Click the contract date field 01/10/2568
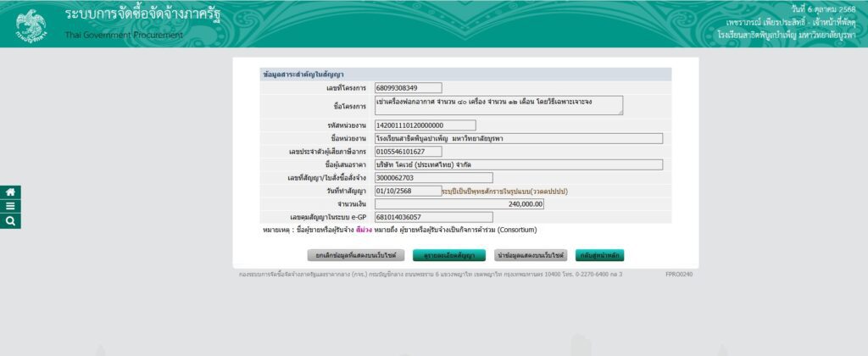 (x=407, y=191)
